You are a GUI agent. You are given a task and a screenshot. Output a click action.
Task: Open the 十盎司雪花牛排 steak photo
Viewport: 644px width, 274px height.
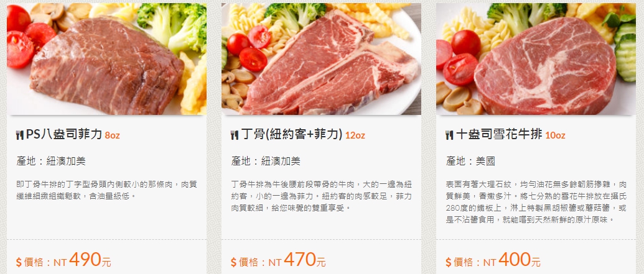[536, 59]
